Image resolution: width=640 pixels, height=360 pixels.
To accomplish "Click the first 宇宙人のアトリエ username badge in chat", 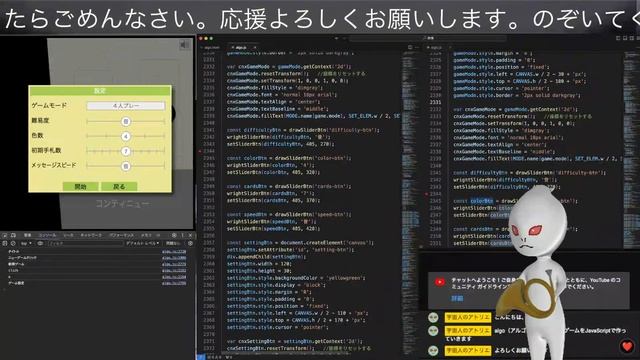I will click(x=467, y=317).
